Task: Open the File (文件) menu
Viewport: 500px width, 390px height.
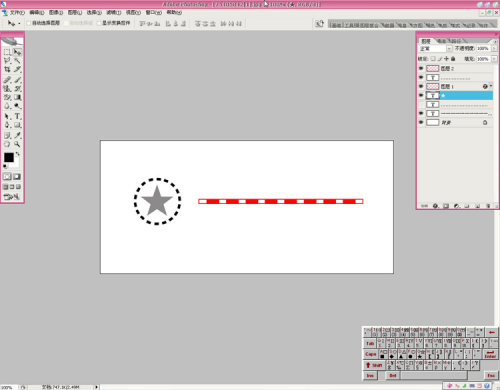Action: point(17,13)
